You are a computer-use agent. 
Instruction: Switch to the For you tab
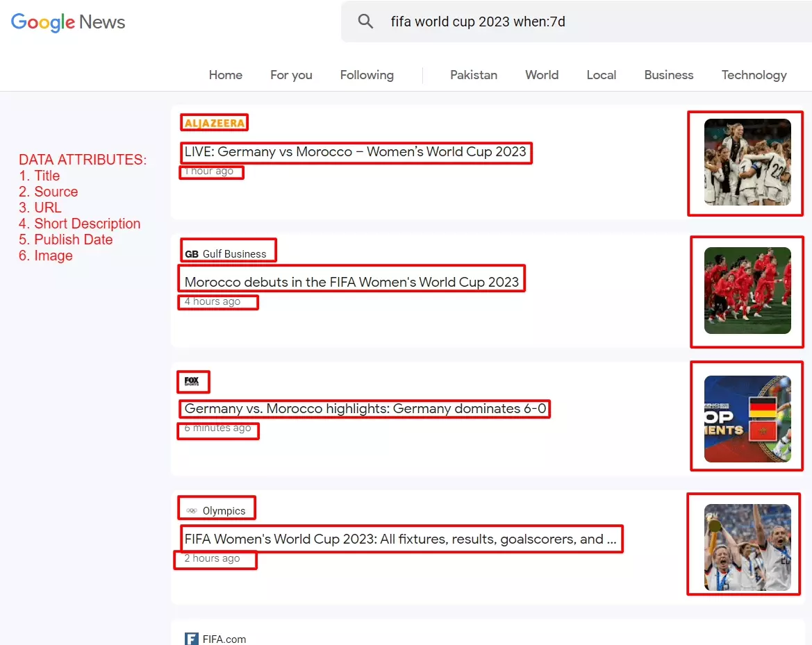[x=291, y=75]
